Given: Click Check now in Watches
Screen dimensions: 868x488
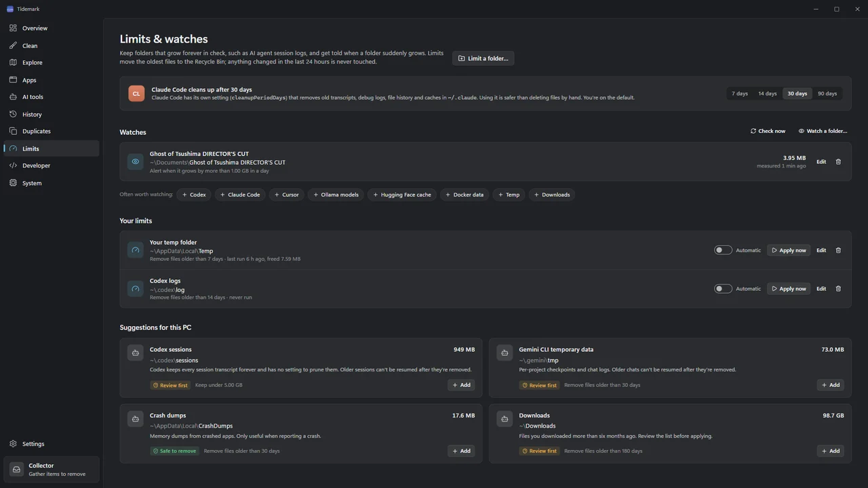Looking at the screenshot, I should [x=768, y=131].
